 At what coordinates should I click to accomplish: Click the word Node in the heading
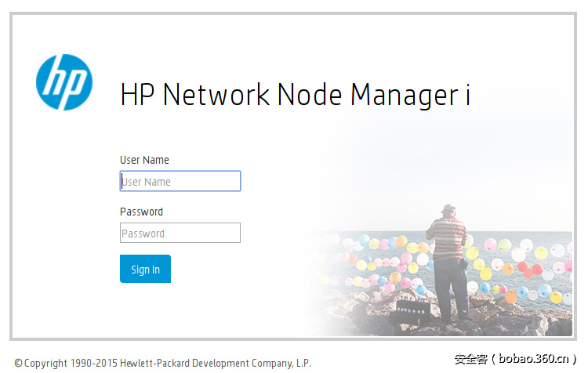(x=310, y=95)
